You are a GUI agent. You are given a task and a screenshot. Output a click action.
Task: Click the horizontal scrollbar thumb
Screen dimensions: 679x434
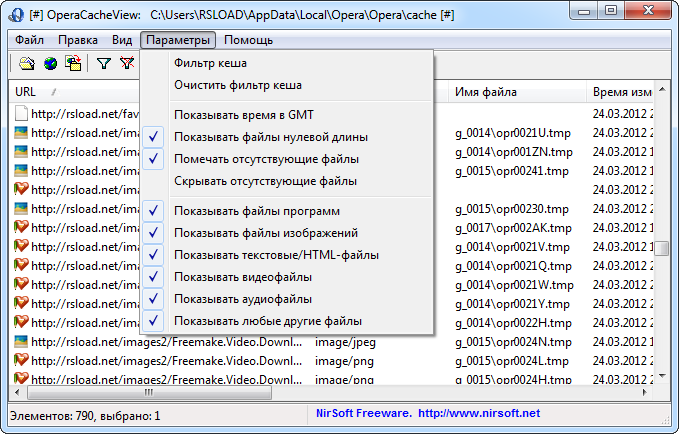pos(149,392)
